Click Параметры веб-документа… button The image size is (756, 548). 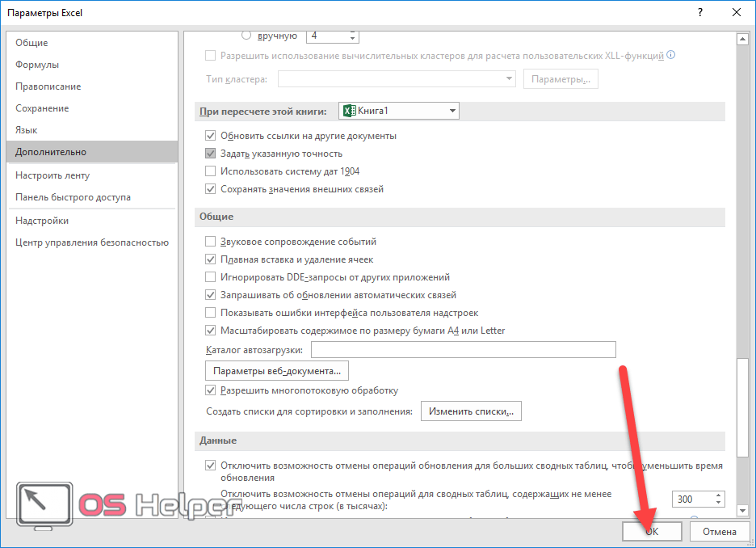[277, 371]
